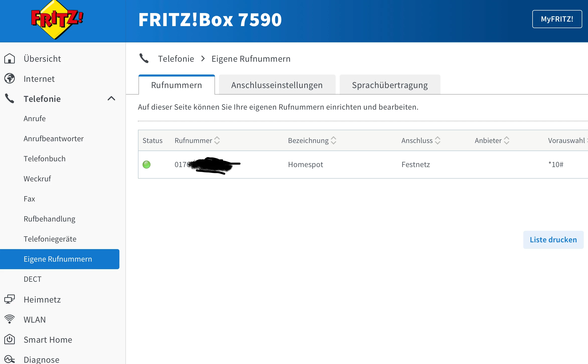Click the Smart Home power icon

(x=10, y=339)
